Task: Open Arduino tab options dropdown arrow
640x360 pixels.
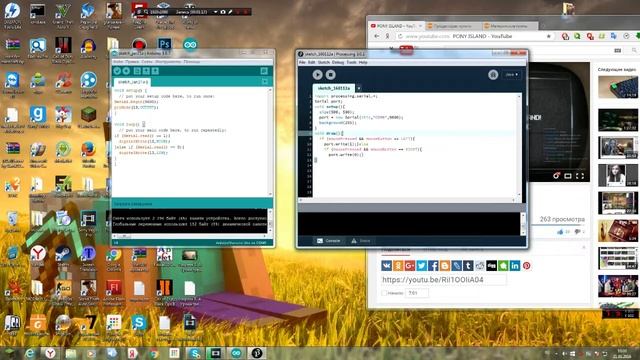Action: (x=264, y=82)
